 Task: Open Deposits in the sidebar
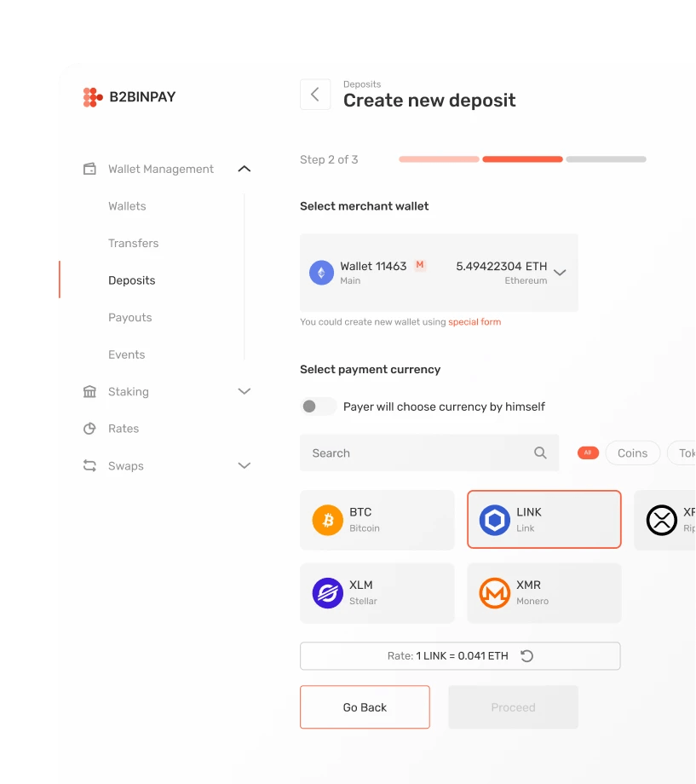tap(132, 280)
